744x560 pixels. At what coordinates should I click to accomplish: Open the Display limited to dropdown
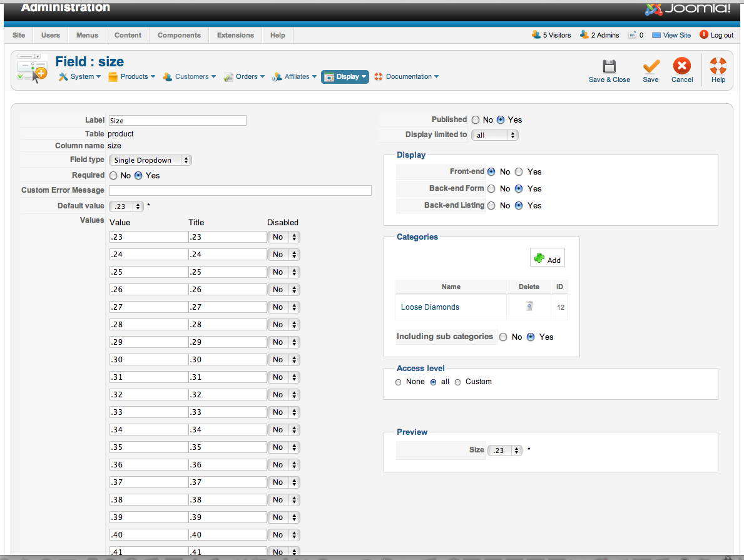pyautogui.click(x=494, y=135)
